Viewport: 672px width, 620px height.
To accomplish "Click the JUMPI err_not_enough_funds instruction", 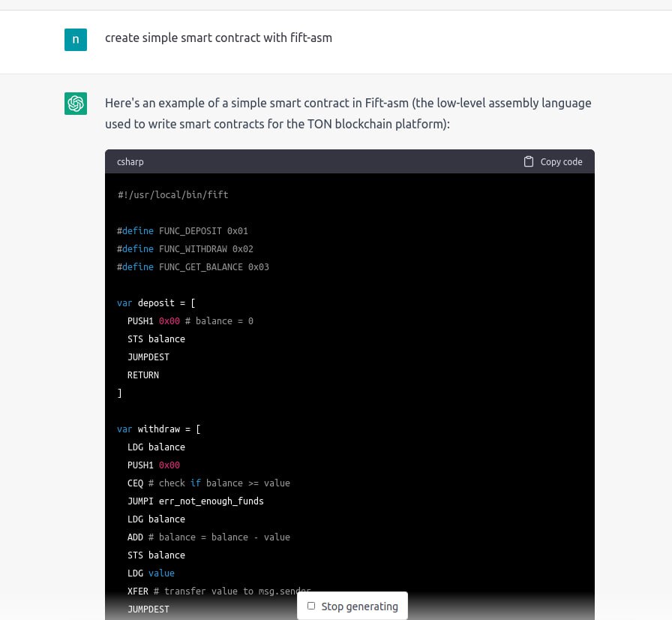I will [195, 501].
